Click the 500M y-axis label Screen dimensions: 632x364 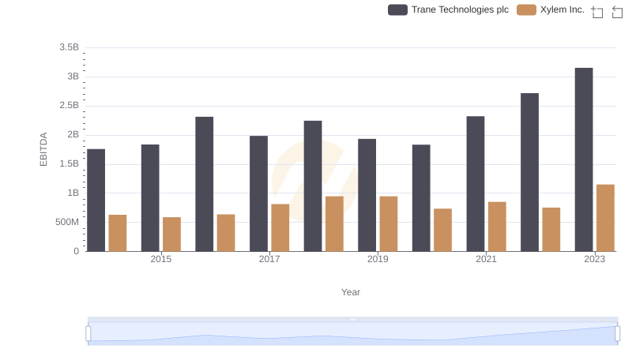coord(67,222)
